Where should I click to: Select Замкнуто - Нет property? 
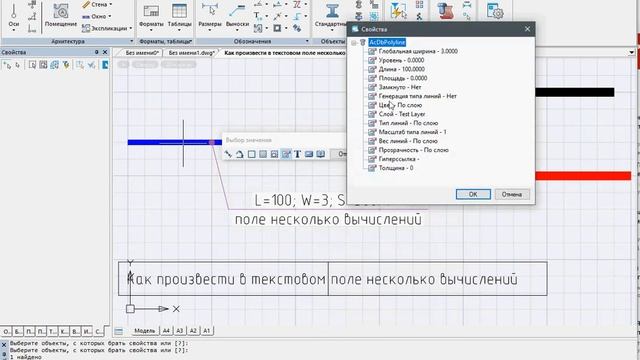[400, 87]
